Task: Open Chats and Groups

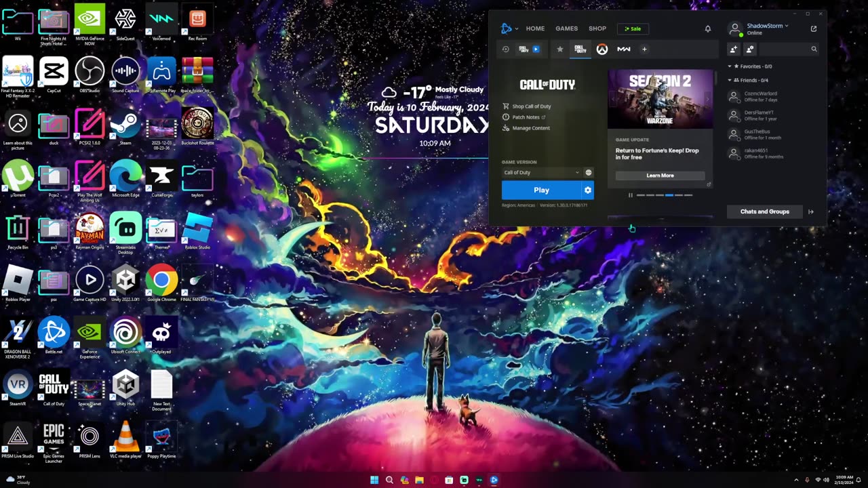Action: pos(764,211)
